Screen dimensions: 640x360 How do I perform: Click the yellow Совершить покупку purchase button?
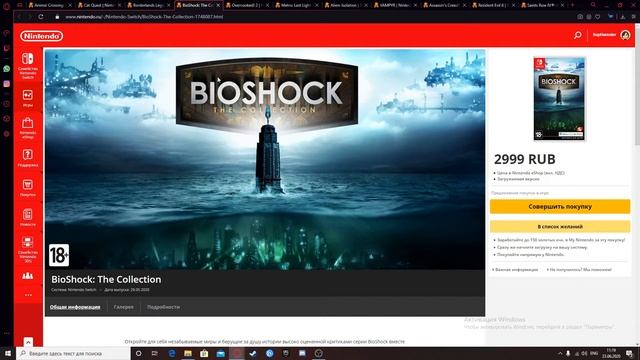click(560, 207)
